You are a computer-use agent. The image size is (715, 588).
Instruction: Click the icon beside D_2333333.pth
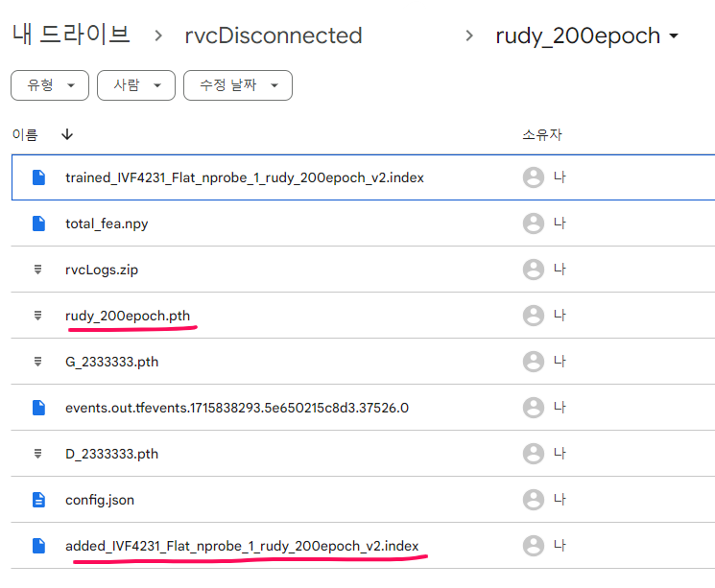(x=37, y=454)
